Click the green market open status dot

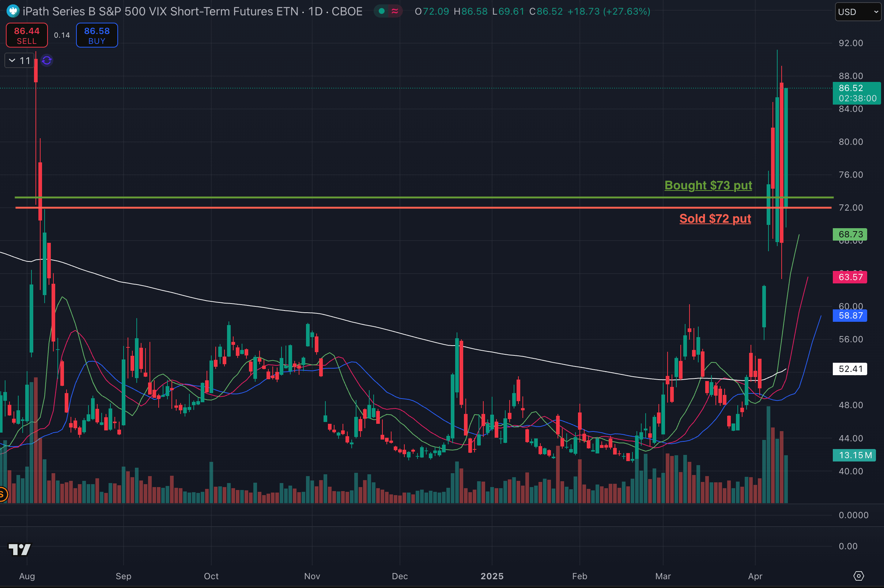[x=382, y=11]
